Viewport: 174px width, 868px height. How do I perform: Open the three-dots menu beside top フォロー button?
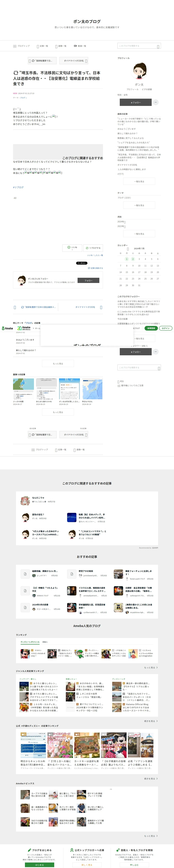pos(155,102)
